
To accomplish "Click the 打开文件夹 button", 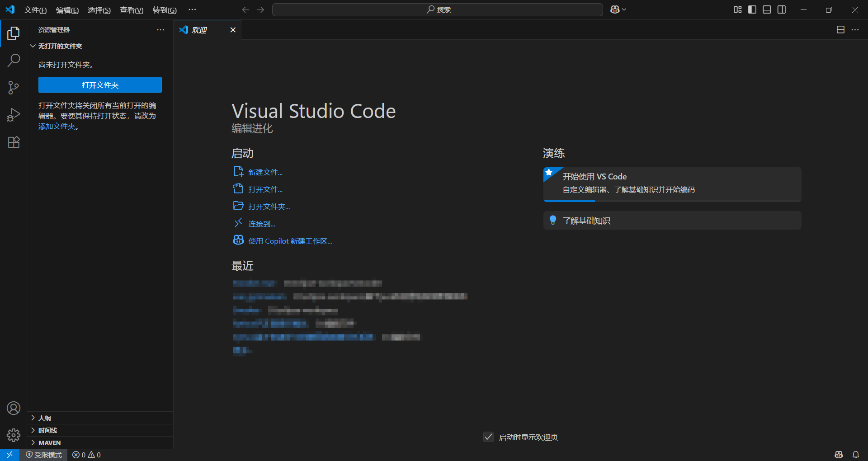I will click(x=100, y=85).
